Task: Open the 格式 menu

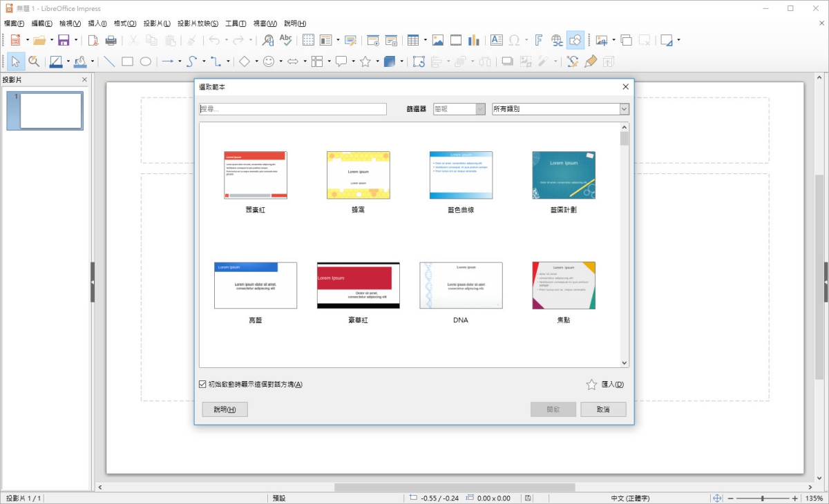Action: tap(124, 23)
